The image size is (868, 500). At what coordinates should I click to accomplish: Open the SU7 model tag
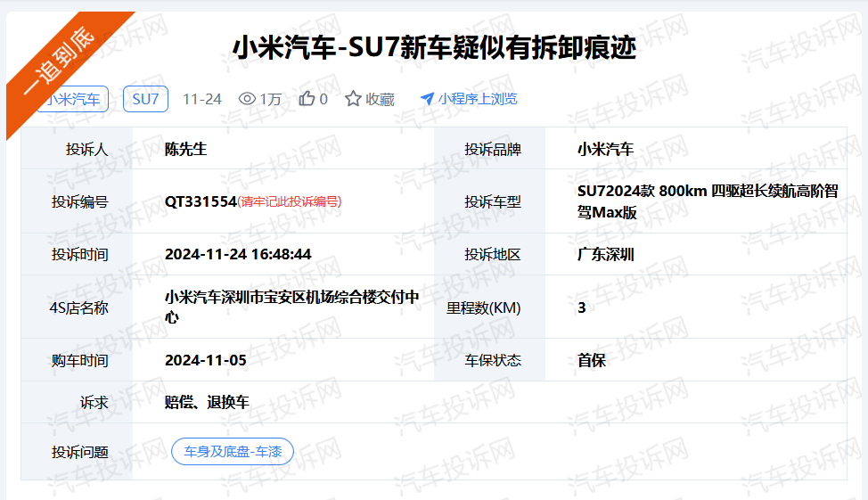pos(145,99)
